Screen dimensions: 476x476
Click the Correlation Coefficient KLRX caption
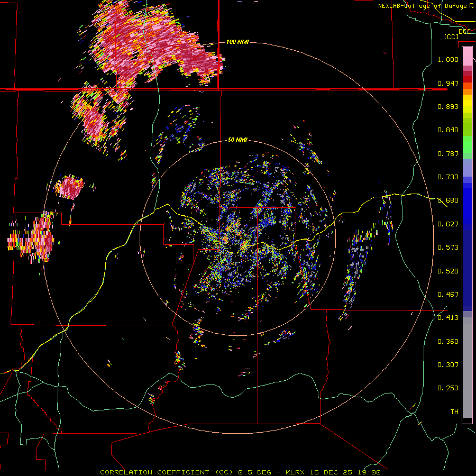(240, 472)
